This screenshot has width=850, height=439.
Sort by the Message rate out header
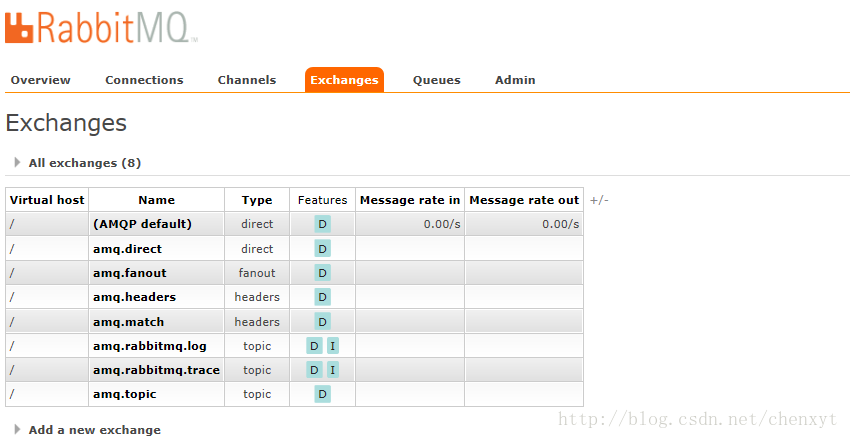524,200
